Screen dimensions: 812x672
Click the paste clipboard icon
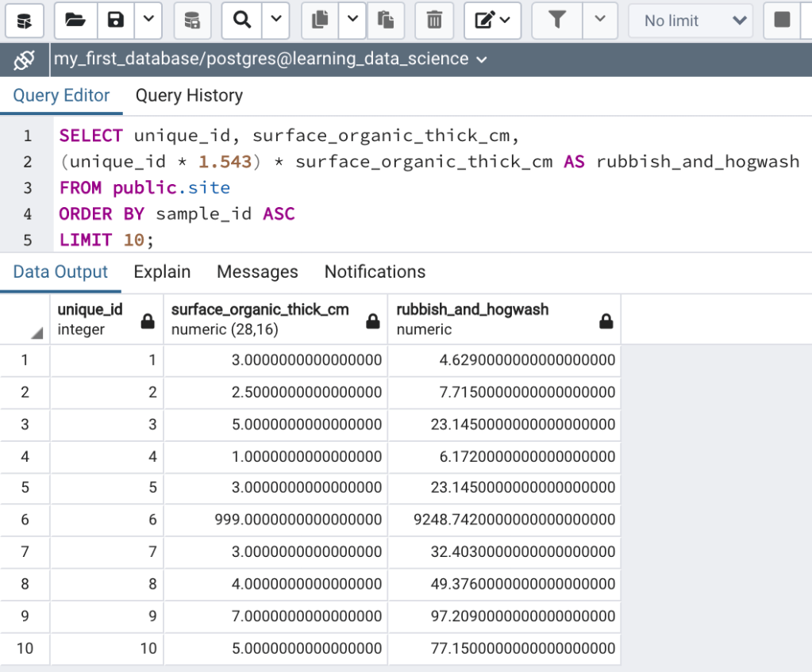[x=386, y=20]
